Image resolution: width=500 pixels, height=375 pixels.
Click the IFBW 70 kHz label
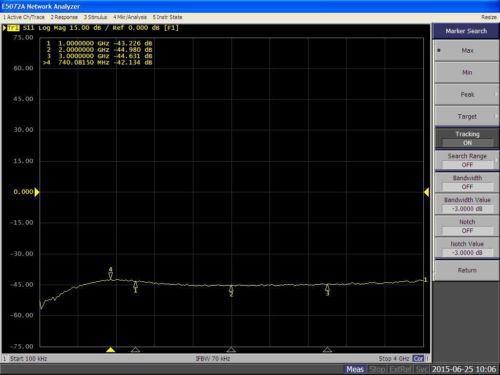coord(213,359)
